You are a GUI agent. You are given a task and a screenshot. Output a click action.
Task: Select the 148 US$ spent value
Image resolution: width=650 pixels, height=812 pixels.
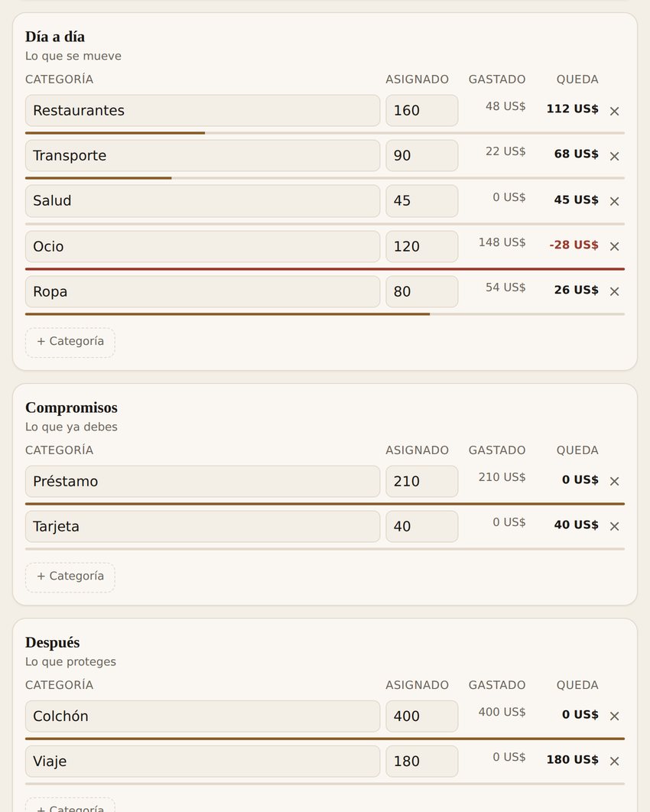click(x=502, y=242)
